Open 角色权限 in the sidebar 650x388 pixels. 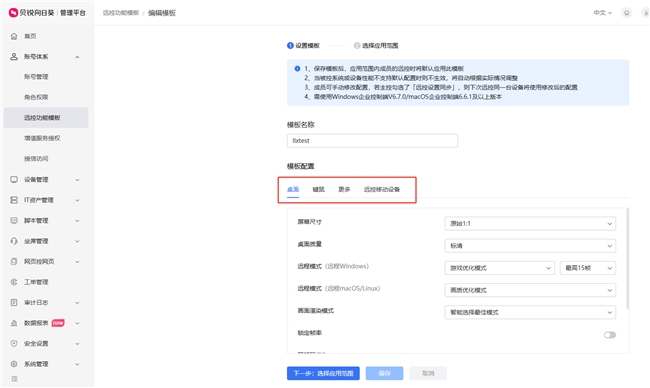coord(36,97)
